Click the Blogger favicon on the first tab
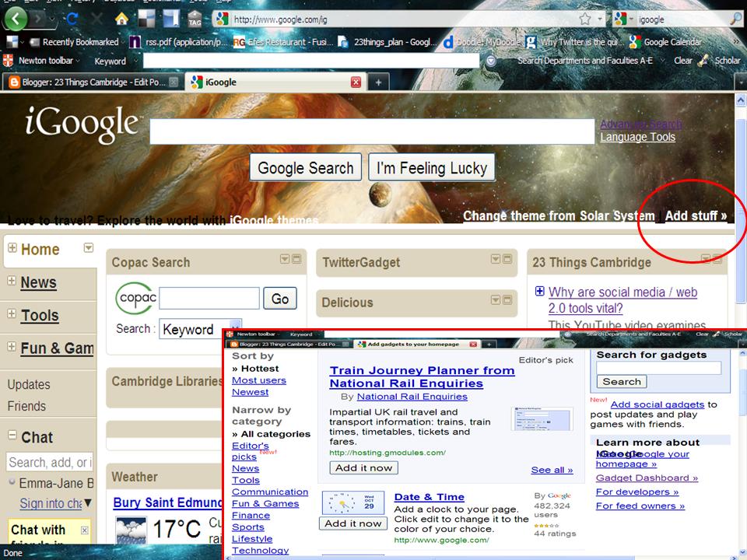 point(13,81)
